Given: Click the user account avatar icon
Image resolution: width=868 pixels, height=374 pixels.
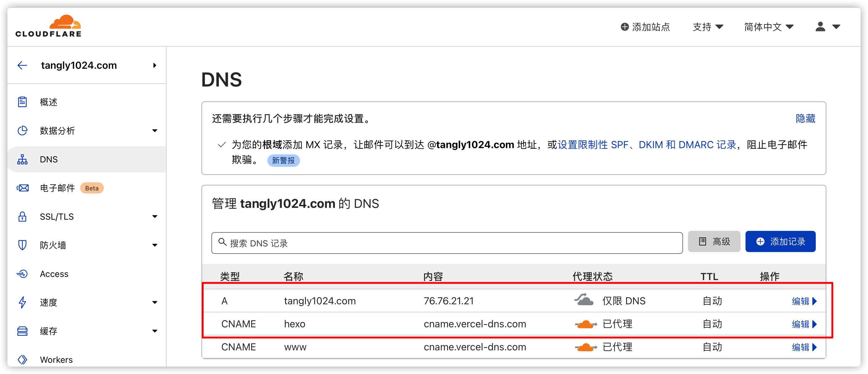Looking at the screenshot, I should pos(820,27).
